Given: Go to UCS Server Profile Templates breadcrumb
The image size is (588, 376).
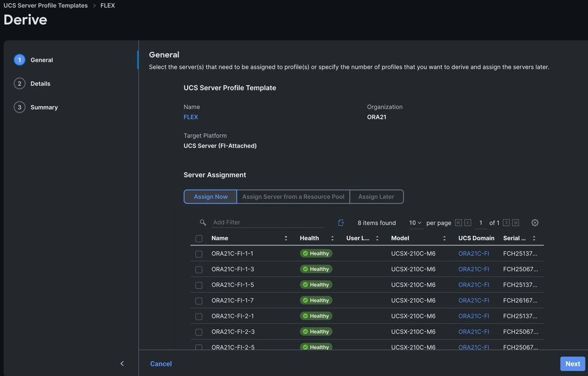Looking at the screenshot, I should coord(45,5).
